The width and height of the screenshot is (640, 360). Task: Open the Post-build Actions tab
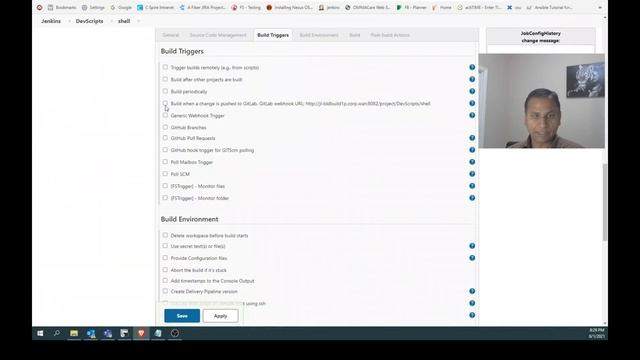tap(390, 35)
